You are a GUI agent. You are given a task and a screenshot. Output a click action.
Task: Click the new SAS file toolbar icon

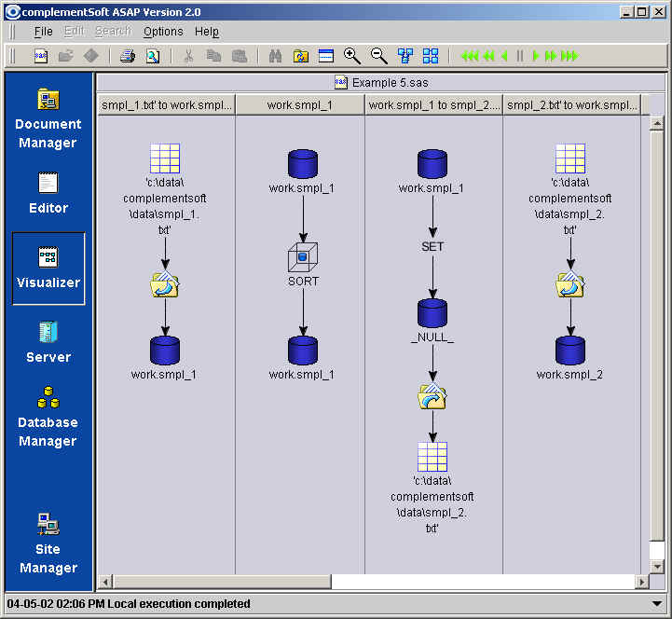[x=41, y=56]
